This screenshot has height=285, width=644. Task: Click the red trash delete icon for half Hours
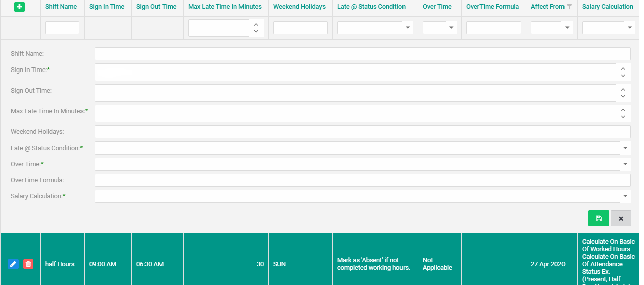tap(28, 264)
